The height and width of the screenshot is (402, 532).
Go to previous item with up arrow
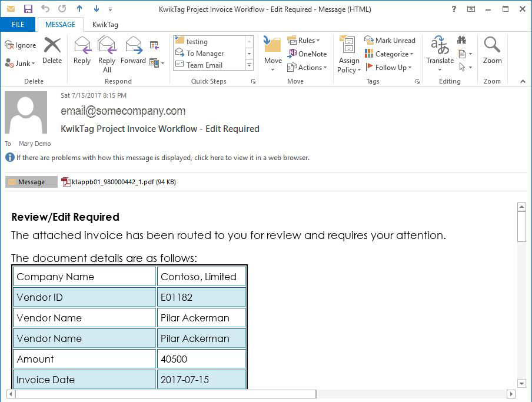[79, 9]
